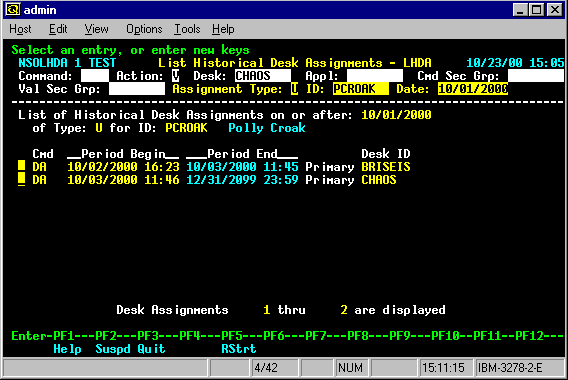This screenshot has height=380, width=568.
Task: Open the View menu
Action: [x=96, y=29]
